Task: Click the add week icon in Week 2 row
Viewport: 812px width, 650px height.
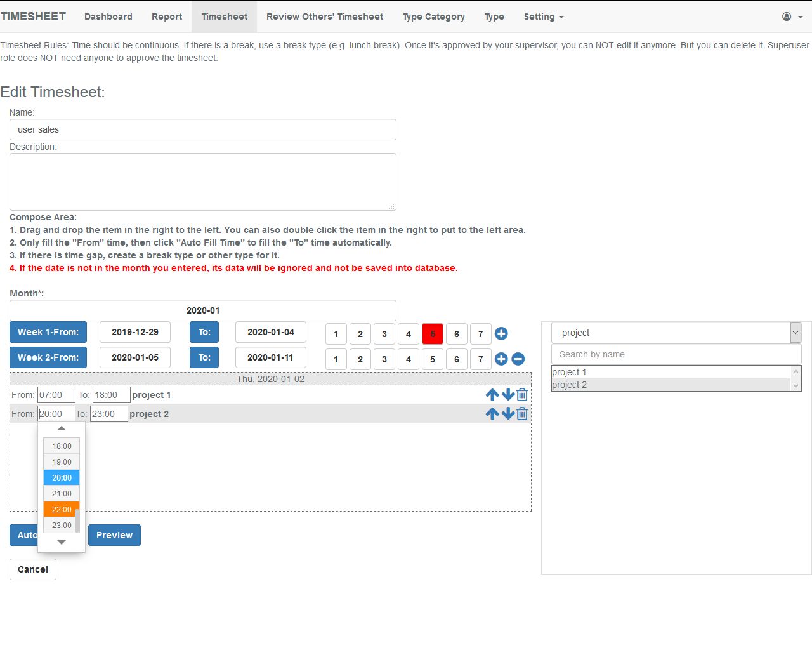Action: point(501,359)
